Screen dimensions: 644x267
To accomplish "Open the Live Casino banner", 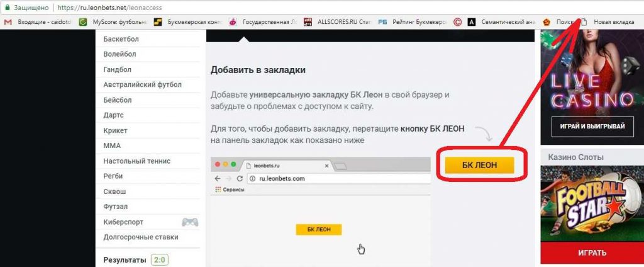I will [x=592, y=88].
